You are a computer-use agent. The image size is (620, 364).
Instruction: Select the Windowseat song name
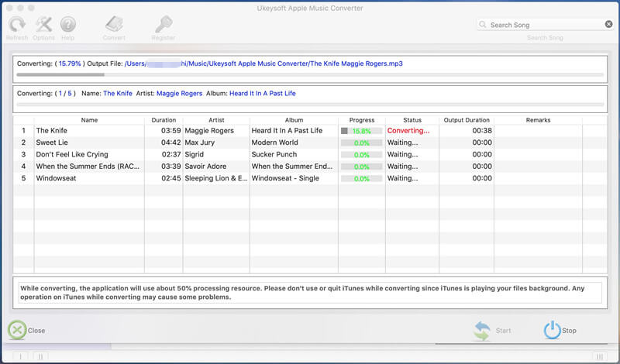[x=56, y=178]
